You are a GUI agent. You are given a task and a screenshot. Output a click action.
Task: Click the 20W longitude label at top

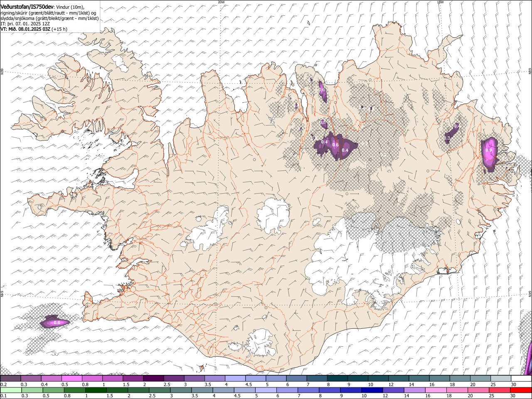(221, 2)
